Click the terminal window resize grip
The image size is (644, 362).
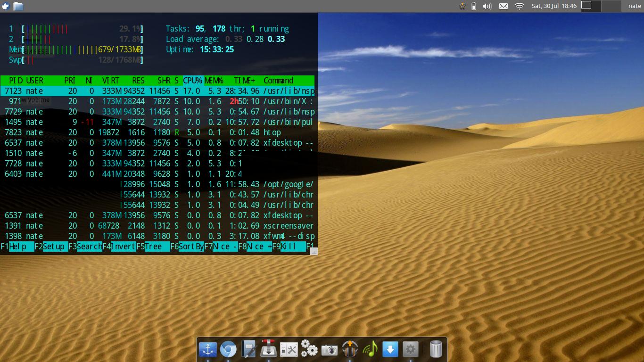coord(314,251)
